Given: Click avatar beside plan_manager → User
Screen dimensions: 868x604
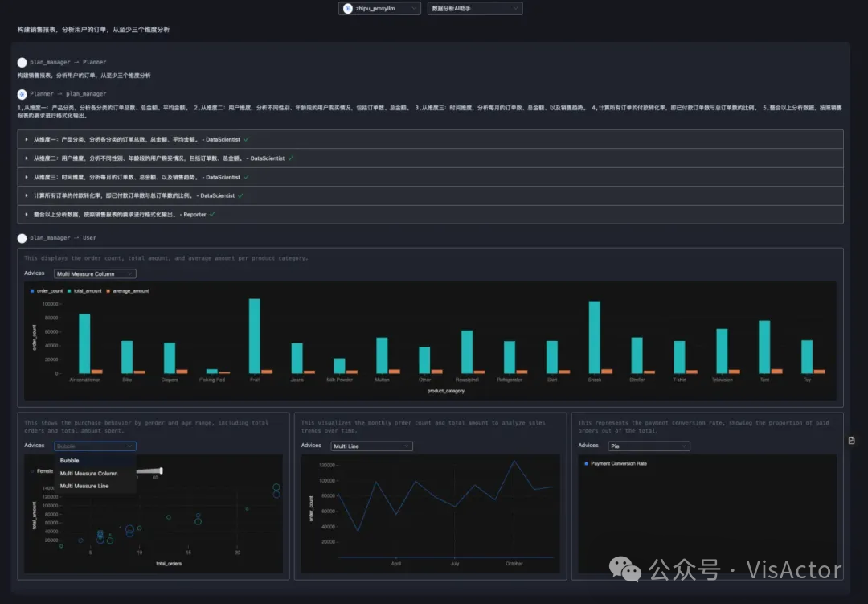Looking at the screenshot, I should pyautogui.click(x=22, y=238).
